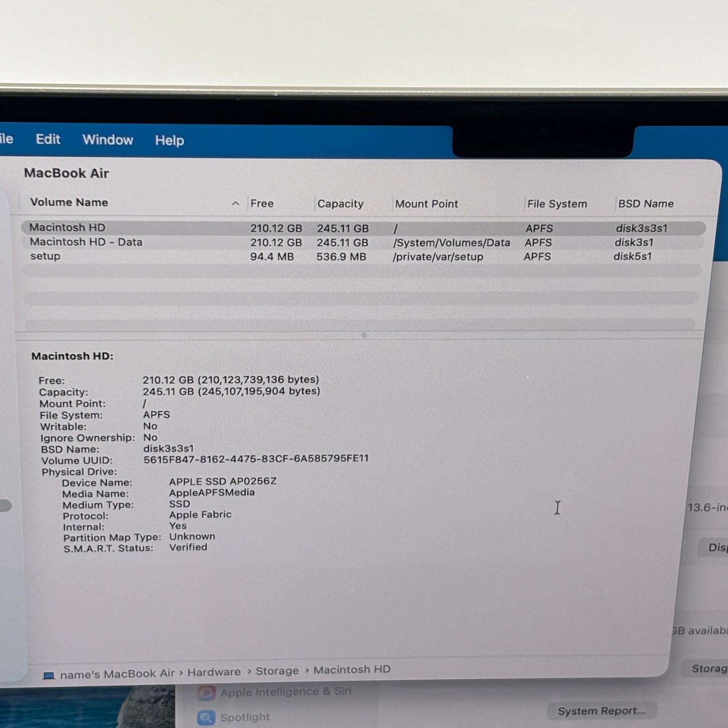
Task: Click name's MacBook Air in path bar
Action: click(117, 674)
